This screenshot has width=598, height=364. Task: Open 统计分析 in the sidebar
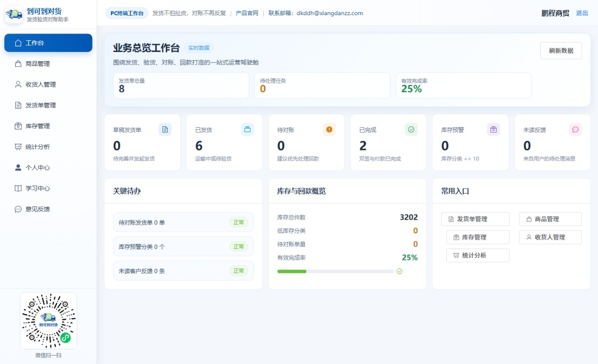48,147
